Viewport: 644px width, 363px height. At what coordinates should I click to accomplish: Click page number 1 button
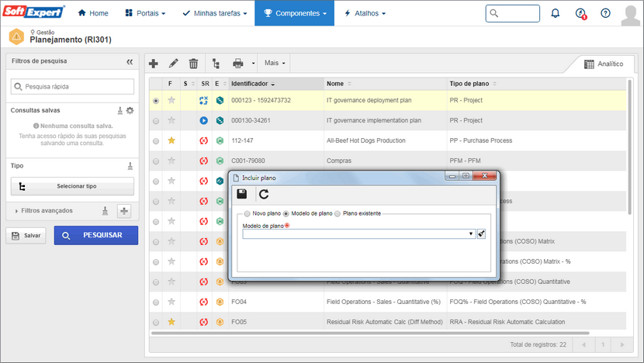603,344
